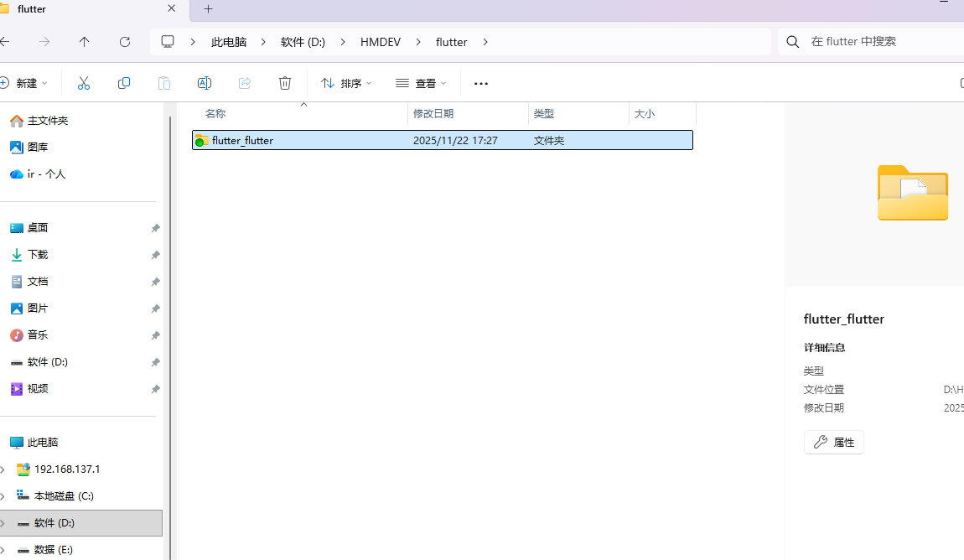Open the large folder preview thumbnail
964x560 pixels.
pos(912,193)
